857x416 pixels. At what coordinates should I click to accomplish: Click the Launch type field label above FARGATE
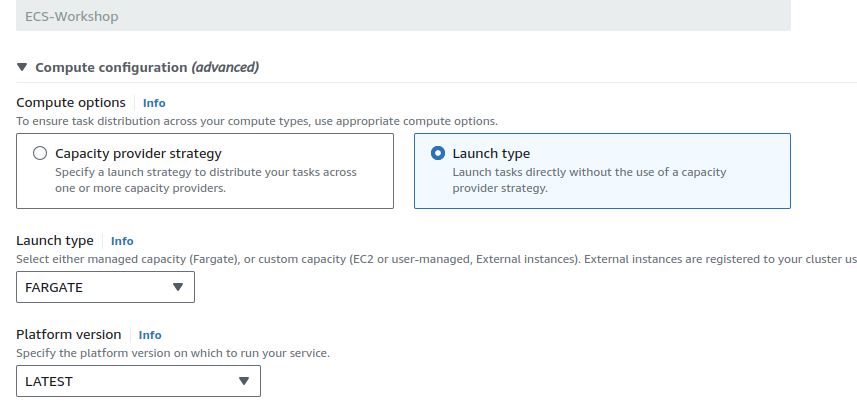55,241
